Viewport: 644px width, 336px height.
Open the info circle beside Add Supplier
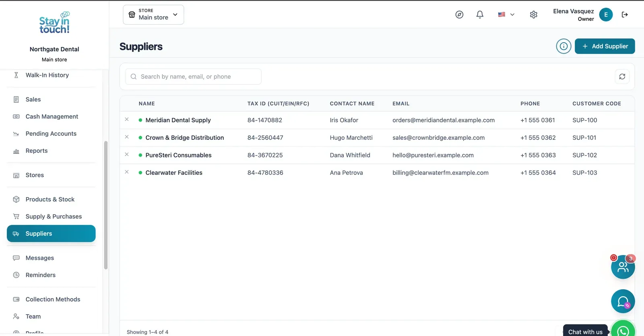(564, 46)
